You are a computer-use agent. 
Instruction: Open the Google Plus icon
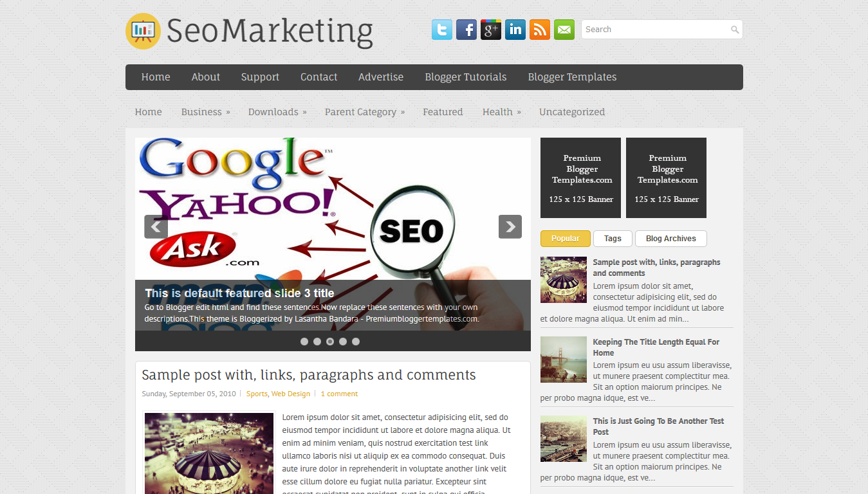click(491, 30)
